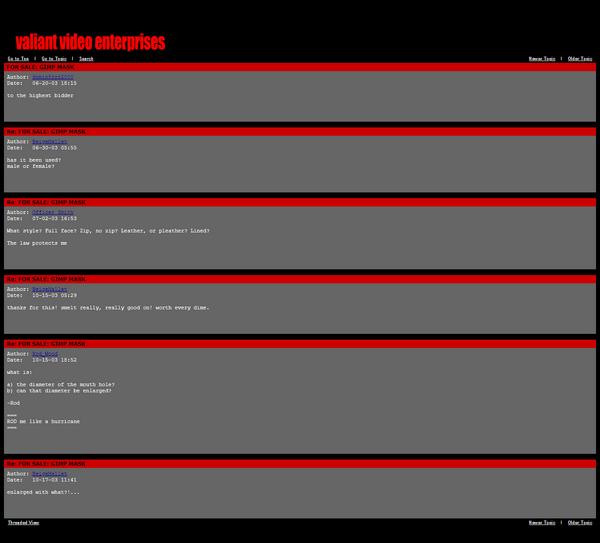
Task: Open the Search link in header
Action: (x=86, y=59)
